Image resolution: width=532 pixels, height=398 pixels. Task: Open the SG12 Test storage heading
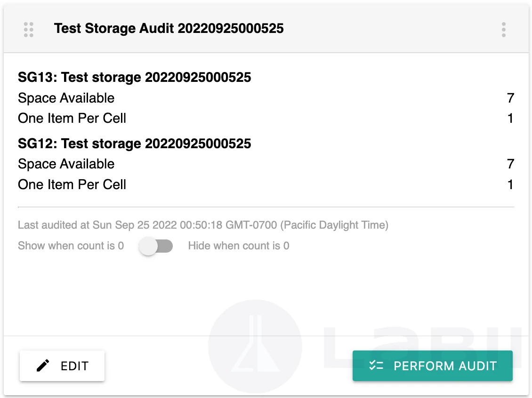coord(134,143)
